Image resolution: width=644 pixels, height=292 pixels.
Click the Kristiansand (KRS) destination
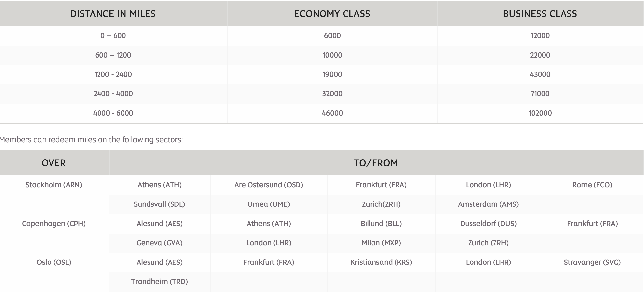(x=381, y=262)
